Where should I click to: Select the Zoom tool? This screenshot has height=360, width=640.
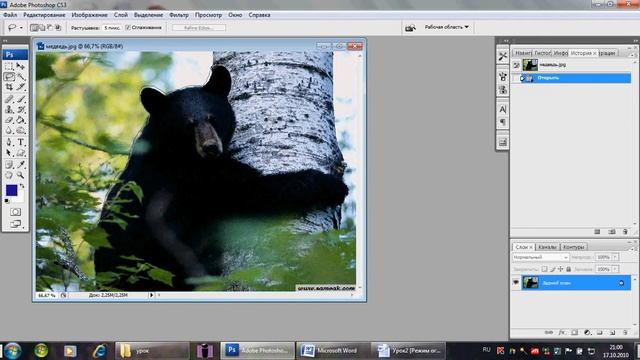coord(20,176)
